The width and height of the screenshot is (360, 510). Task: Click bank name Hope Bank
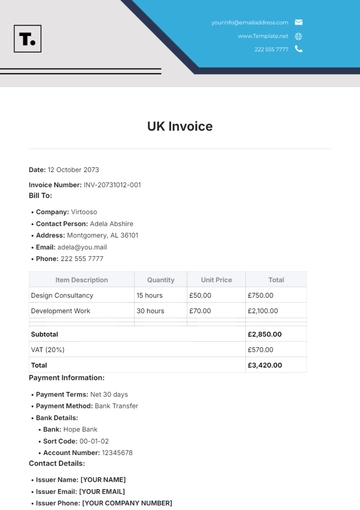80,429
